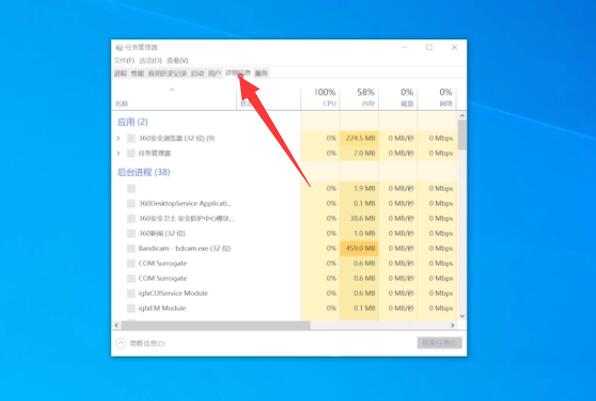Click the 1.0 MB memory cell

pos(359,233)
